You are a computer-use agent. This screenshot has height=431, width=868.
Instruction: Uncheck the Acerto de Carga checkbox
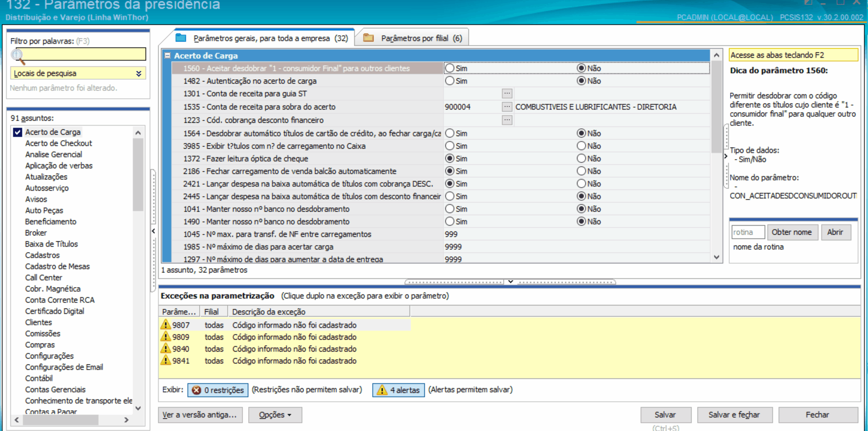click(x=18, y=132)
